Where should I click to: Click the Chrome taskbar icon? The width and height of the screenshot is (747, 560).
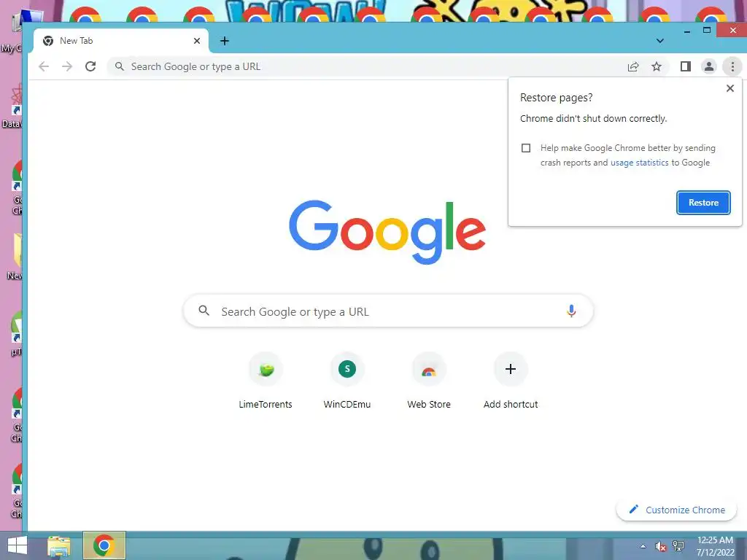click(104, 545)
